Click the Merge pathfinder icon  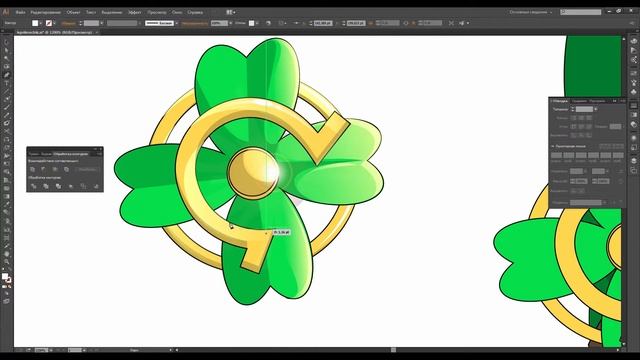(58, 186)
